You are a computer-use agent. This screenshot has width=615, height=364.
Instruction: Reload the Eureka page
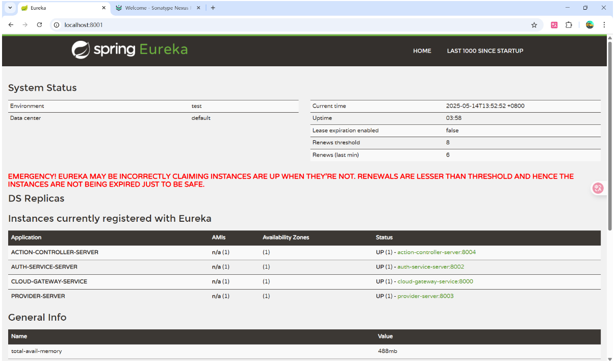39,24
